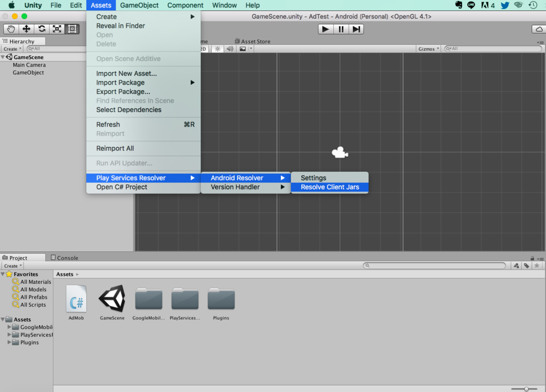This screenshot has height=392, width=546.
Task: Choose Reimport All menu entry
Action: tap(143, 148)
